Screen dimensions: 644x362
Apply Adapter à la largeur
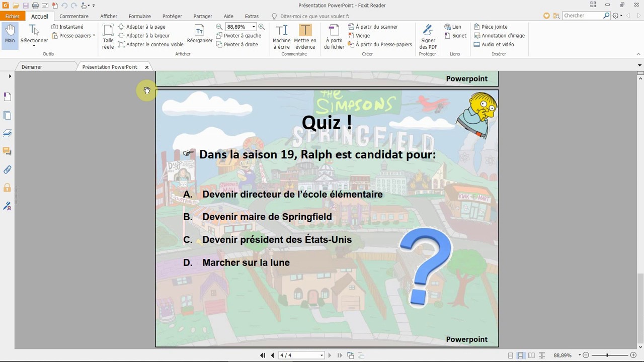[144, 36]
